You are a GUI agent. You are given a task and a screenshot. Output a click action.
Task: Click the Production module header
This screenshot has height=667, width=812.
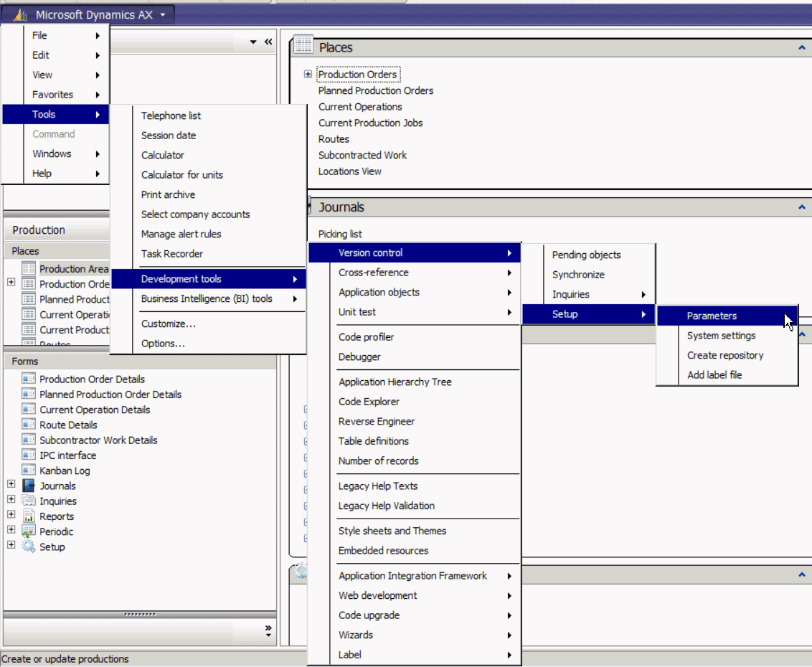click(57, 230)
